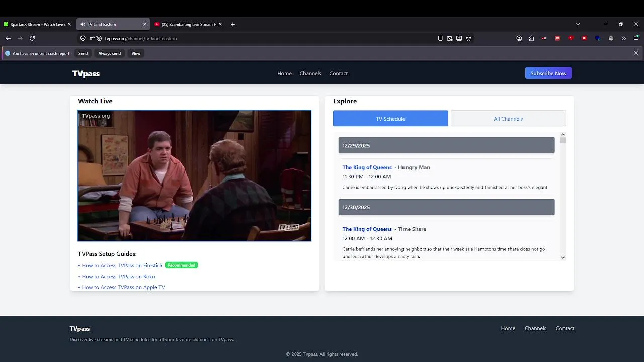This screenshot has height=362, width=644.
Task: Go back using browser back arrow
Action: click(8, 38)
